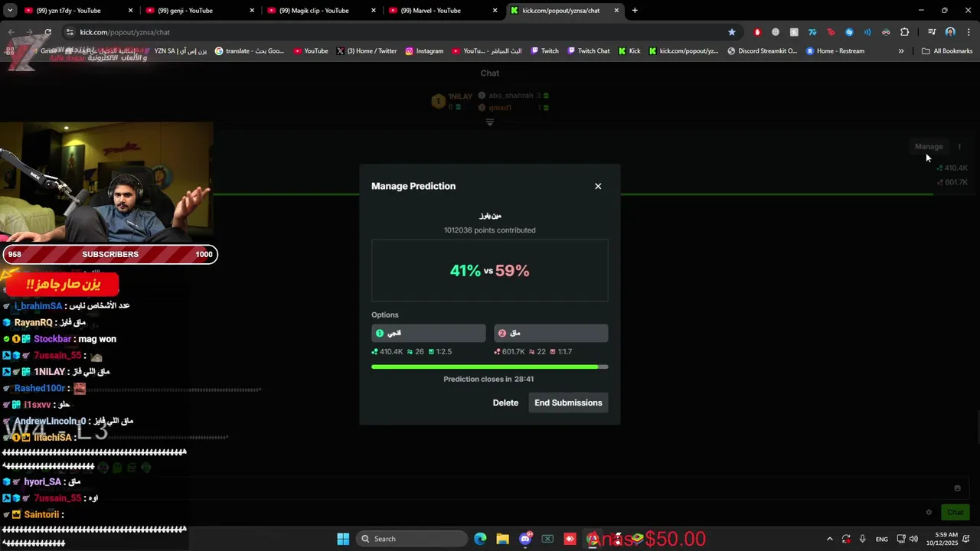Open the All Bookmarks folder

(947, 51)
